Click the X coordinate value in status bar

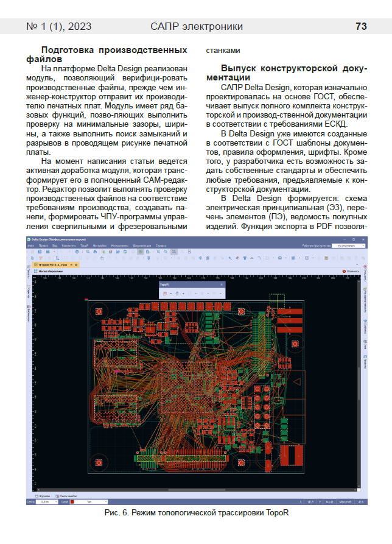310,502
